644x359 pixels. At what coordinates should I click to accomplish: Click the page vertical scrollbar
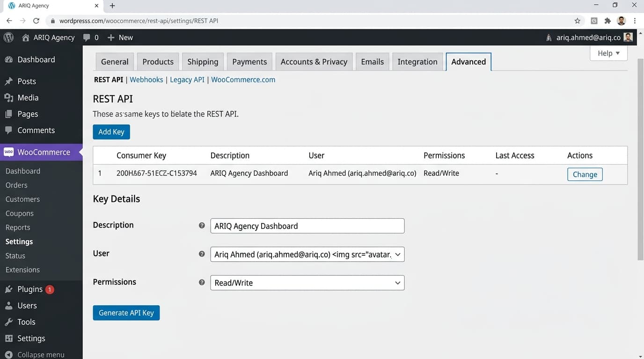(640, 159)
